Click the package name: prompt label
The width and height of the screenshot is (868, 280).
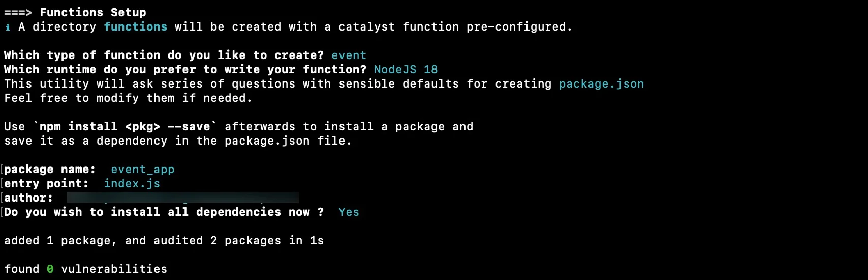(x=50, y=170)
